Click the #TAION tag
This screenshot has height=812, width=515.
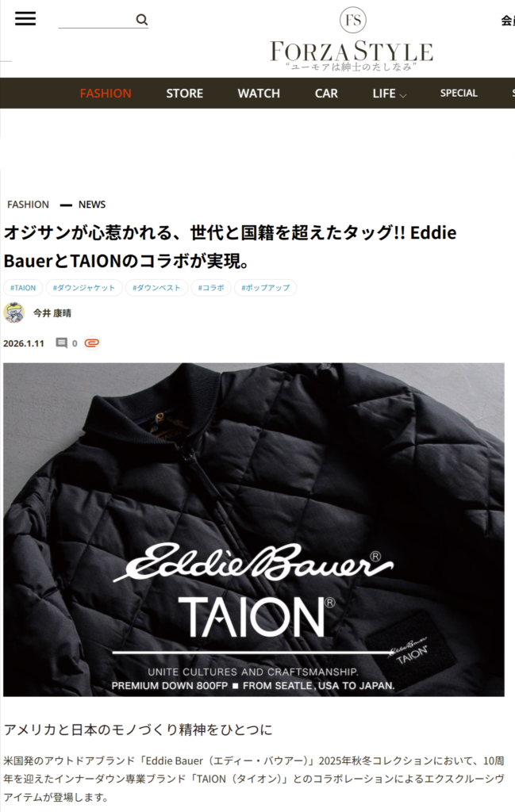click(x=23, y=287)
